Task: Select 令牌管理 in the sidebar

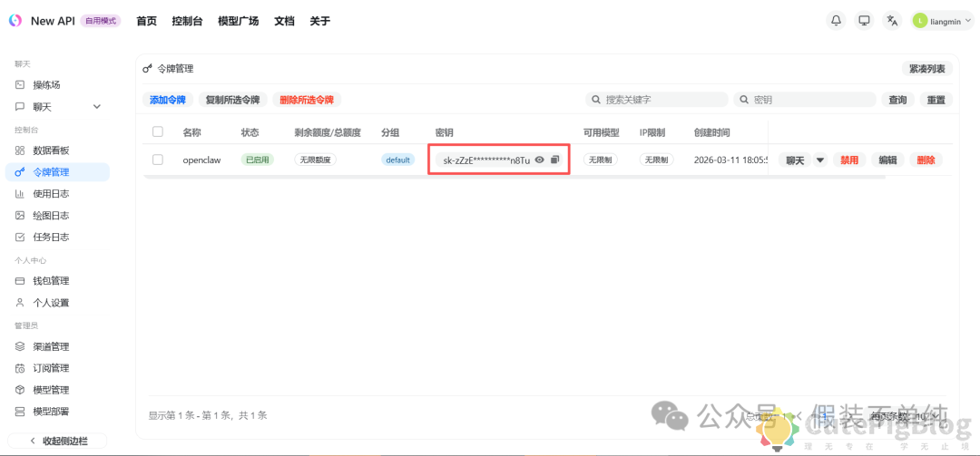Action: tap(57, 172)
